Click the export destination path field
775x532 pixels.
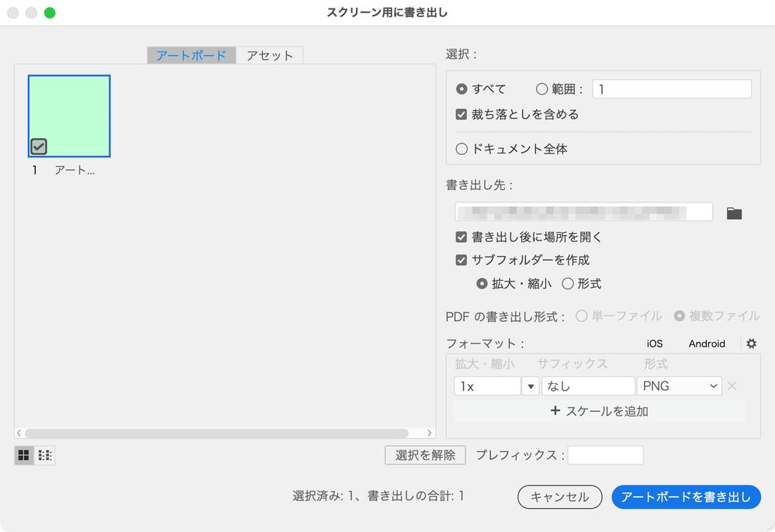tap(583, 212)
